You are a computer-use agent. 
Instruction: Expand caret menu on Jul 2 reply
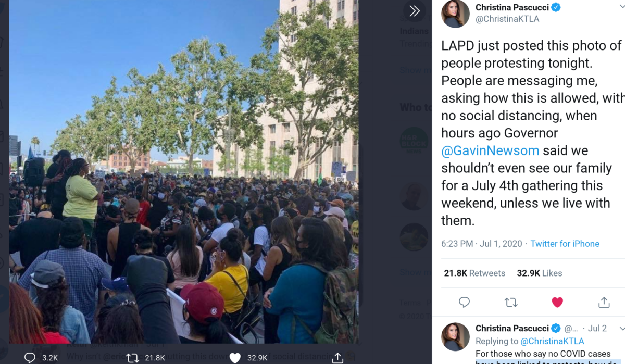(621, 329)
